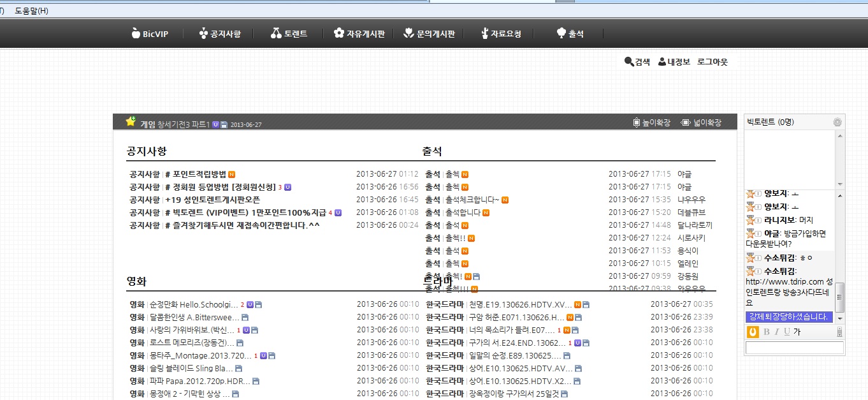Click the chat settings gear icon

(837, 122)
